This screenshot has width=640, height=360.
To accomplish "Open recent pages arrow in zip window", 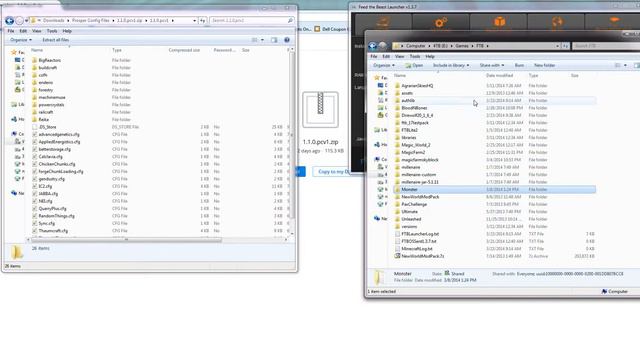I will (27, 20).
